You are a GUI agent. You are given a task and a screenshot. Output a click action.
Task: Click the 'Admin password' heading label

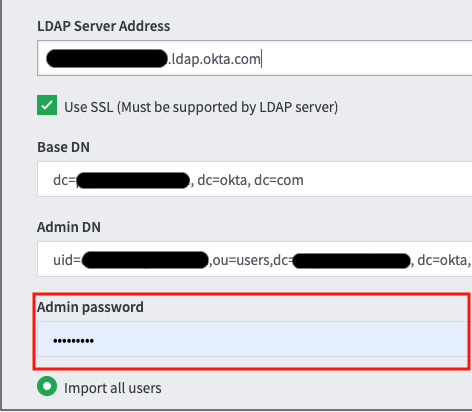(x=90, y=307)
